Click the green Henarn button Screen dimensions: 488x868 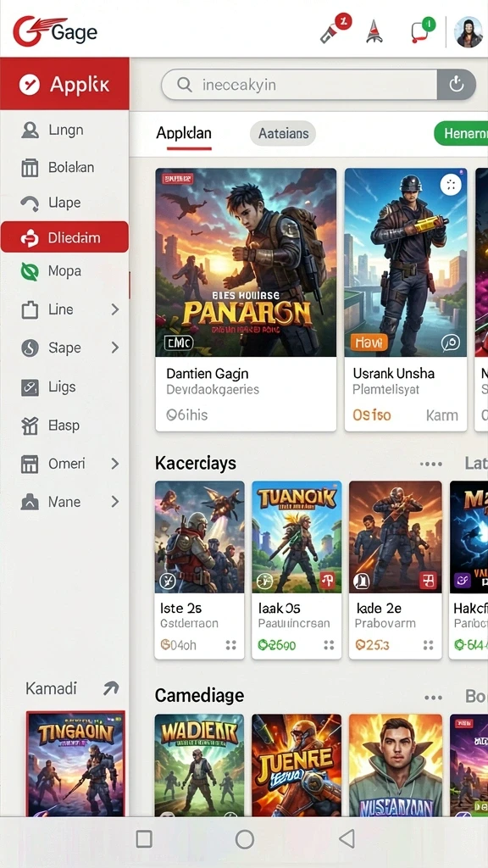click(x=461, y=133)
